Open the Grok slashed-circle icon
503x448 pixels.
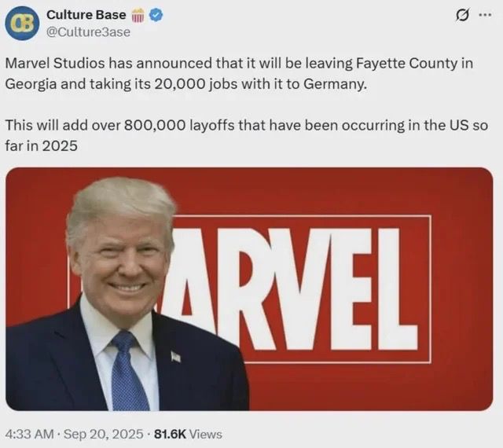(464, 16)
